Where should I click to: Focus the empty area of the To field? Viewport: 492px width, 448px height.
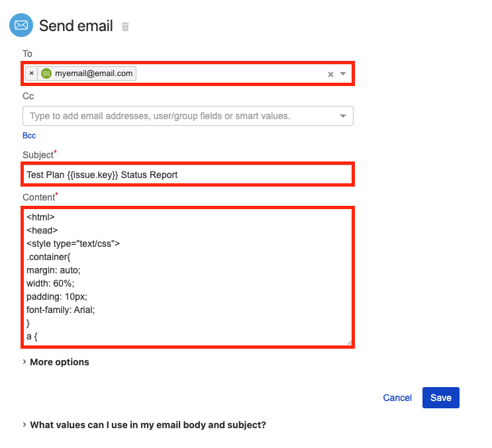(x=230, y=73)
